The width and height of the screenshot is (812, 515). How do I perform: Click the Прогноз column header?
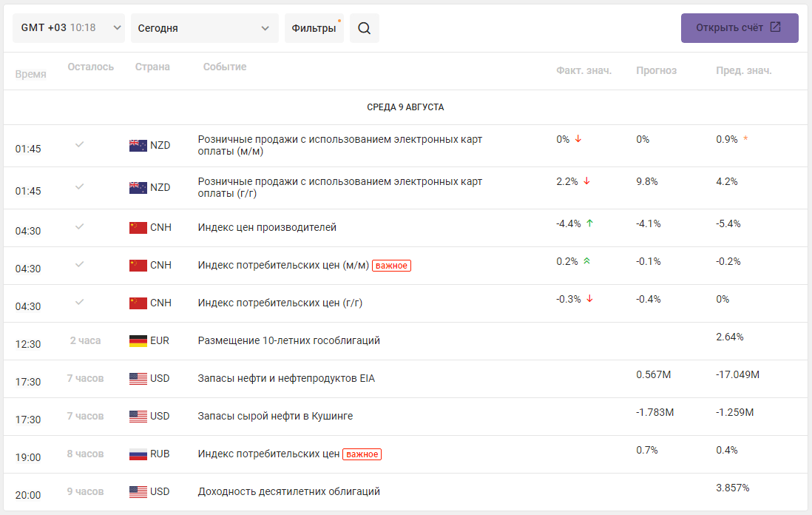pyautogui.click(x=656, y=70)
